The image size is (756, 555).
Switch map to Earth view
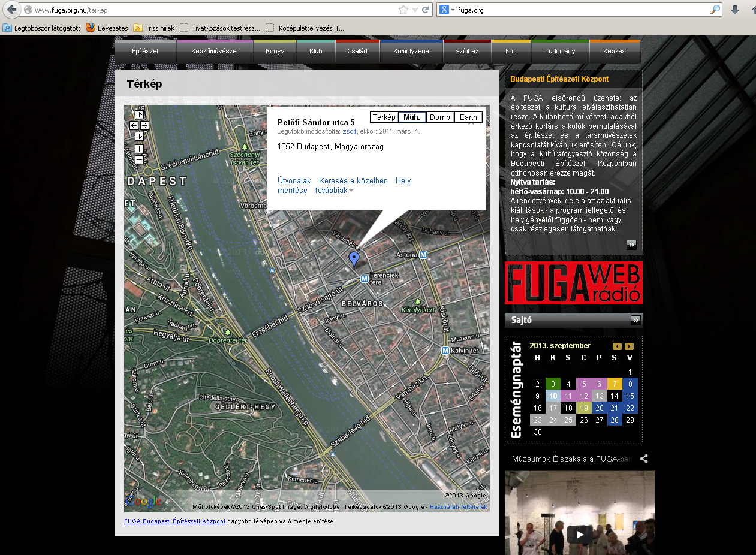point(468,117)
